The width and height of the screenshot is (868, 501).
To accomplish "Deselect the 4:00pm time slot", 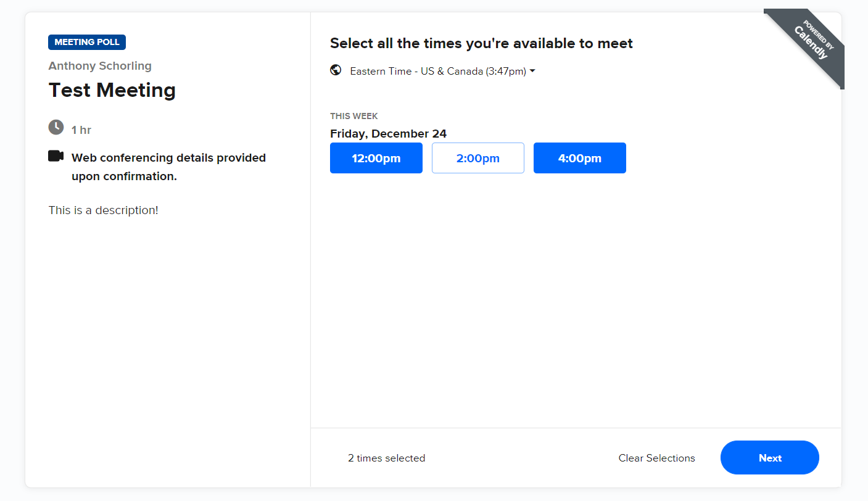I will tap(580, 158).
